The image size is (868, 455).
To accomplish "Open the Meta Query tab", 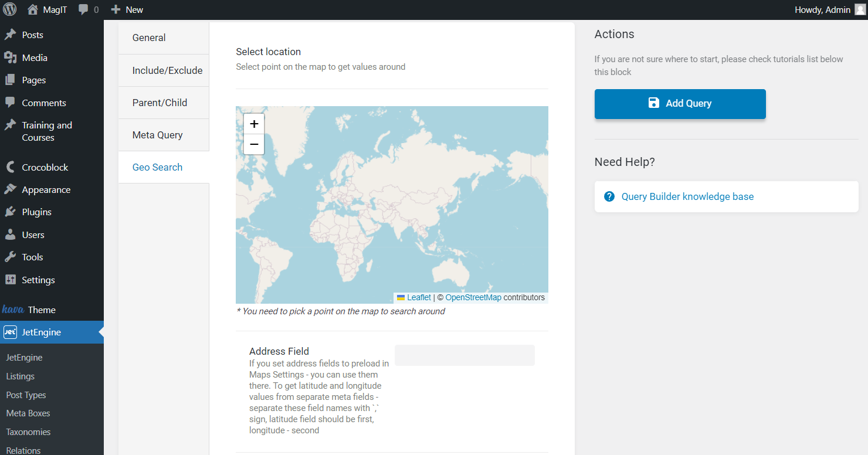I will [x=164, y=135].
